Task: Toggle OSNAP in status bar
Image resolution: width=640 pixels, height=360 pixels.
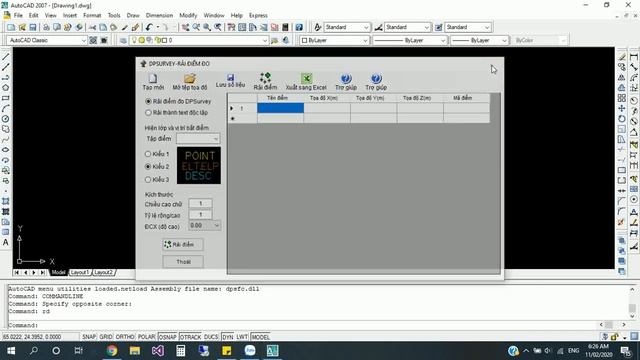Action: pyautogui.click(x=167, y=337)
